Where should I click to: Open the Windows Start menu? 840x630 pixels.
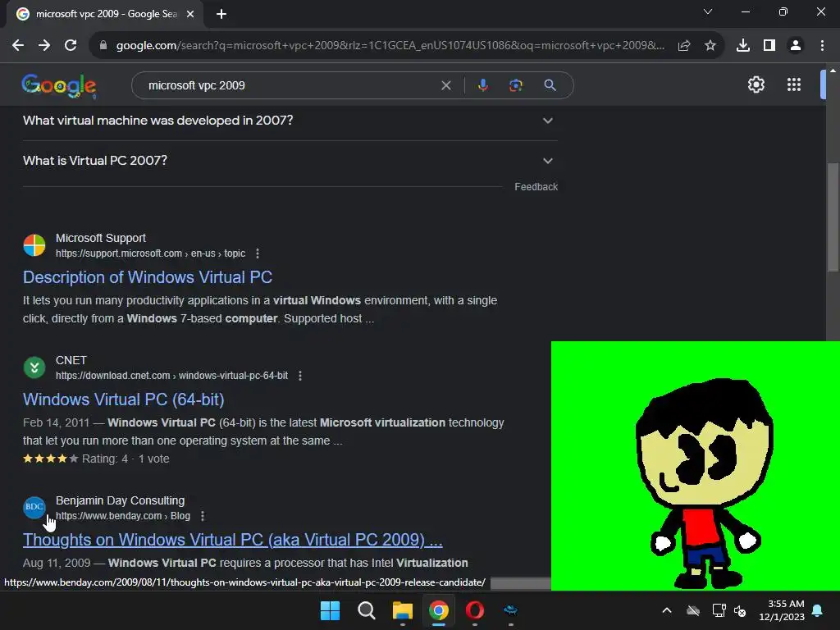tap(330, 610)
